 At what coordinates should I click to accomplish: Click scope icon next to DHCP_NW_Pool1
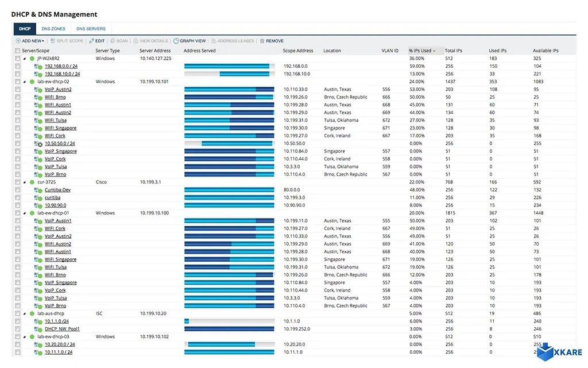[x=38, y=329]
